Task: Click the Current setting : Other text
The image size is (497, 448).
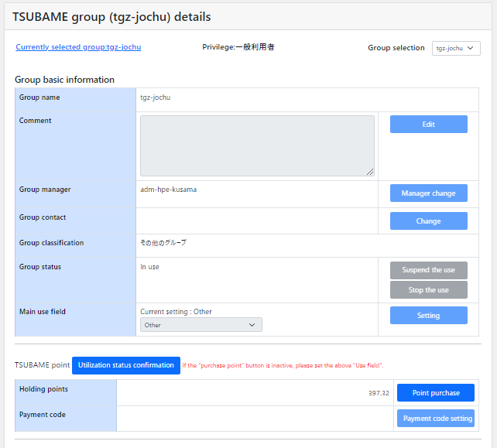Action: (x=176, y=312)
